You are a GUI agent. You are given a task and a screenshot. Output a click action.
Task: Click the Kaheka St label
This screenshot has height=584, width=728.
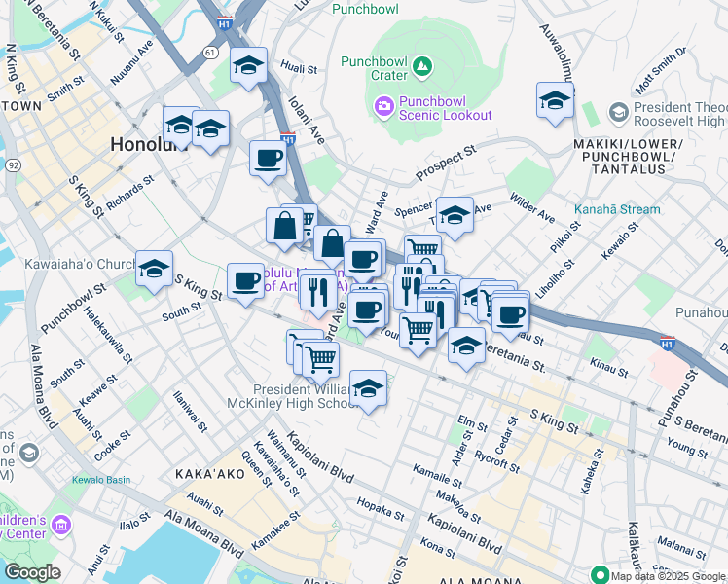593,471
